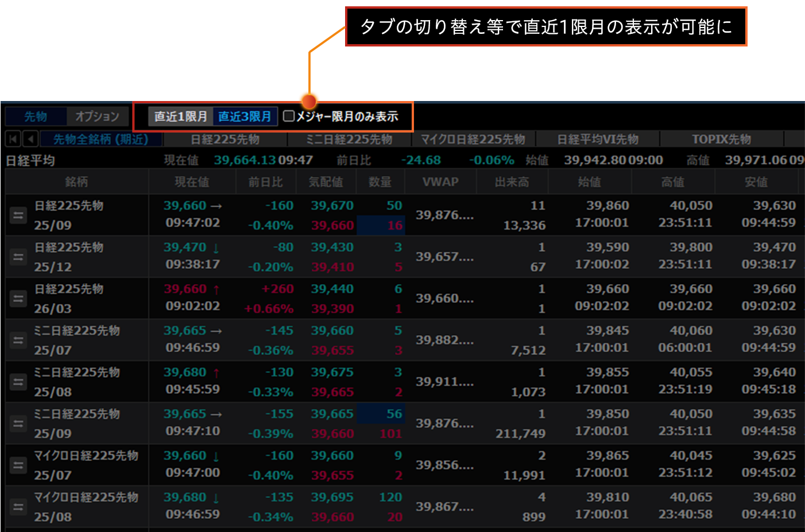Click high price 40,060 in ミニ 25/07 row

(x=691, y=331)
